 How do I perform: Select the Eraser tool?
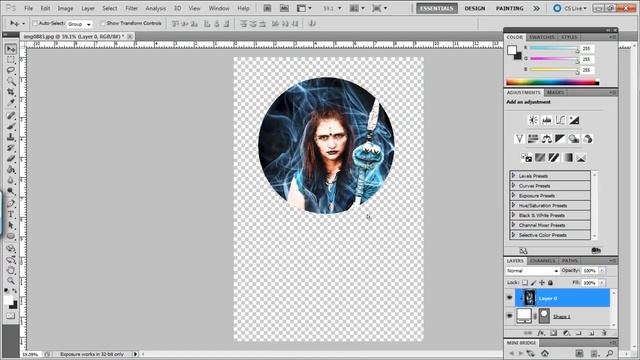click(x=11, y=159)
